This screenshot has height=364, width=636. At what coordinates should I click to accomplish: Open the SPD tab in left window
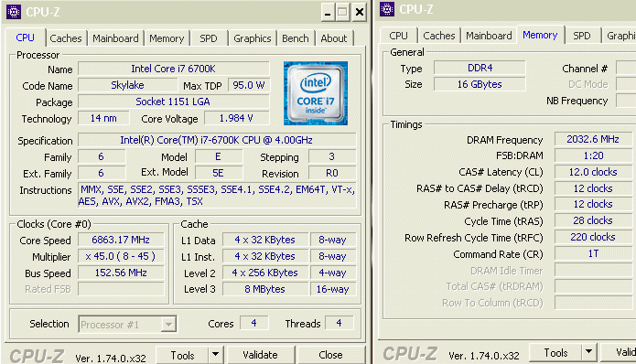(x=209, y=38)
